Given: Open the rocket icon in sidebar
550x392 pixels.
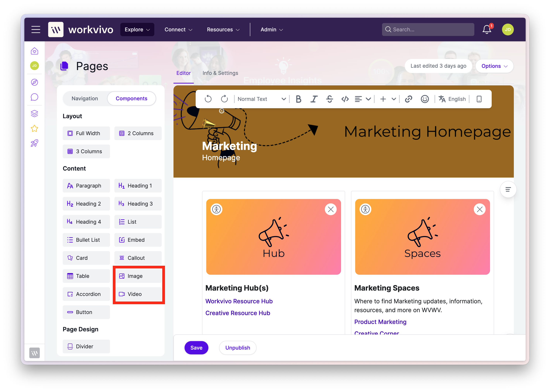Looking at the screenshot, I should point(35,143).
